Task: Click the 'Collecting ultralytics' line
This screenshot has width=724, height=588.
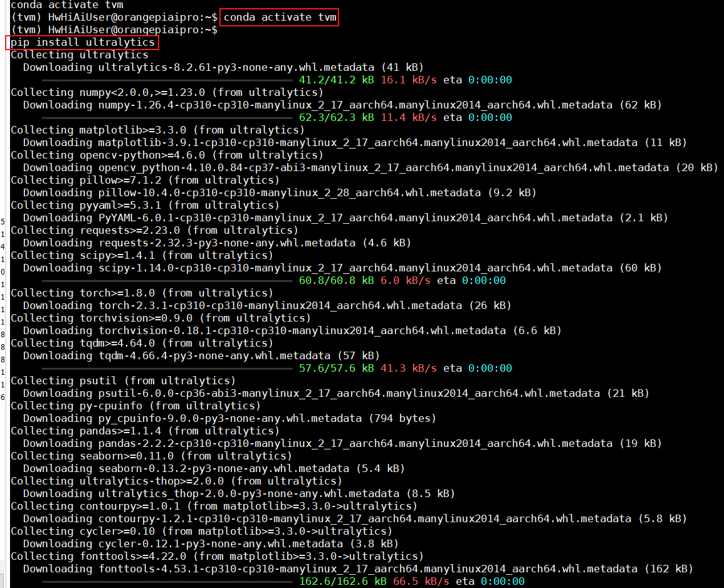Action: click(x=80, y=55)
